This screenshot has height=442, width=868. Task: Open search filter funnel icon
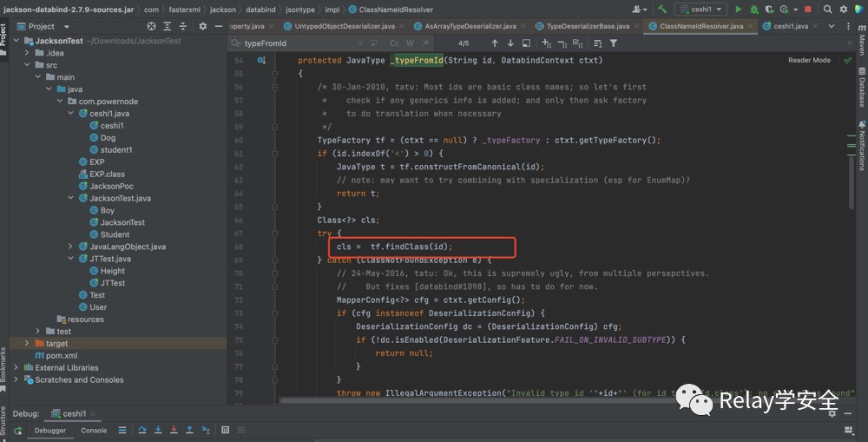tap(614, 43)
